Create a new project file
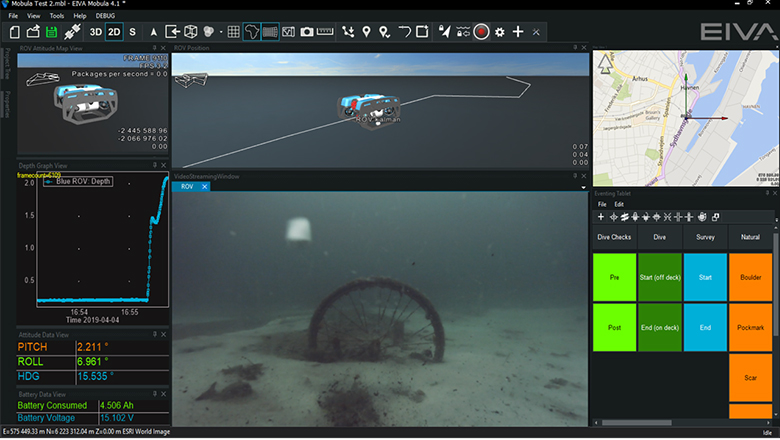Image resolution: width=780 pixels, height=440 pixels. click(x=15, y=32)
